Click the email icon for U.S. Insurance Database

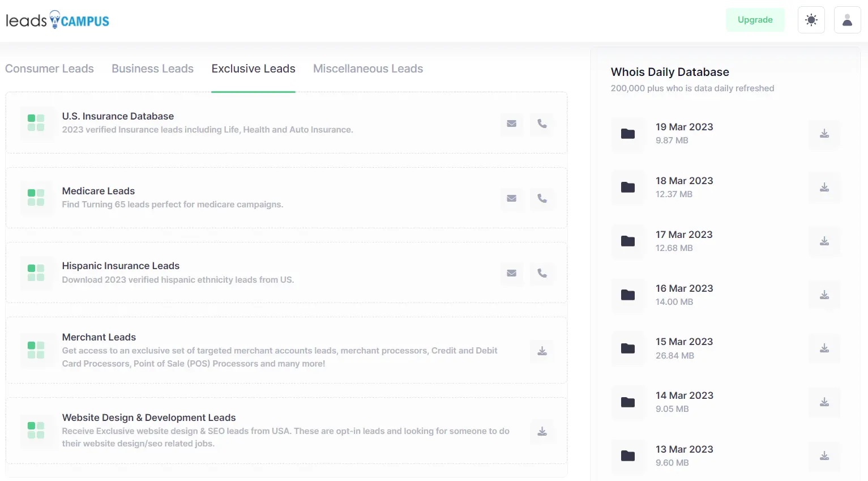511,124
